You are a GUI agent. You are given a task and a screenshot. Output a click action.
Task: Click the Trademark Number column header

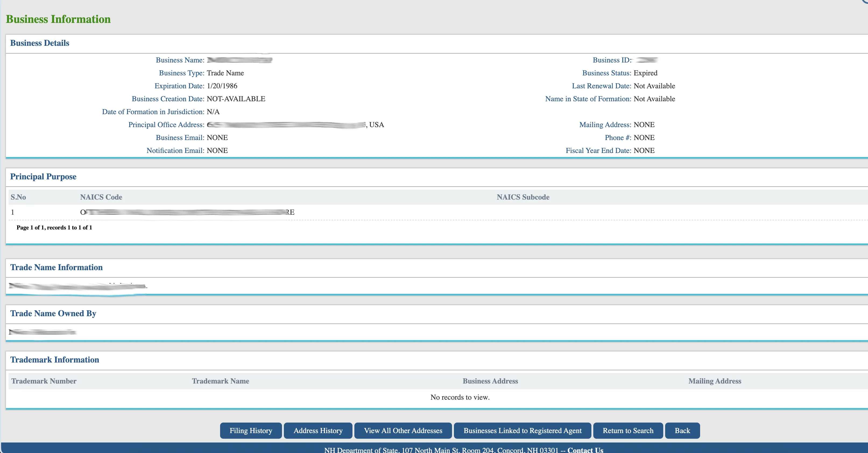44,381
